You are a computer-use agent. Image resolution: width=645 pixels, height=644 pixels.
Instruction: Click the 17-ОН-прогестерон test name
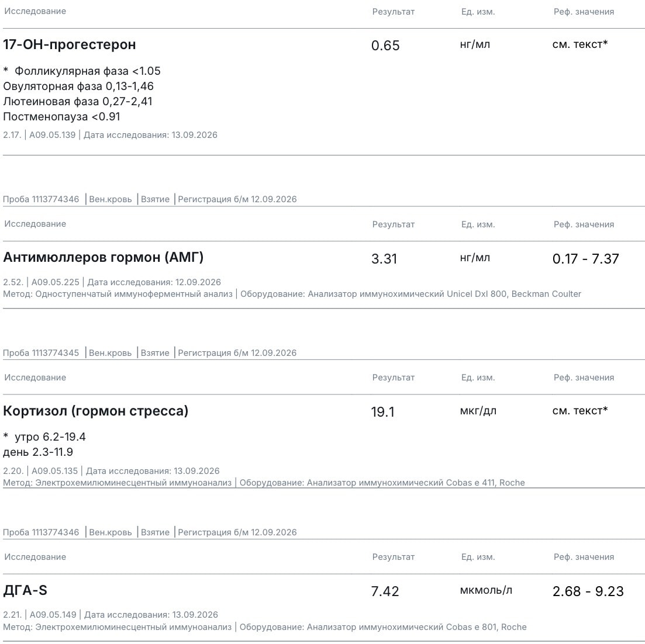pyautogui.click(x=69, y=44)
